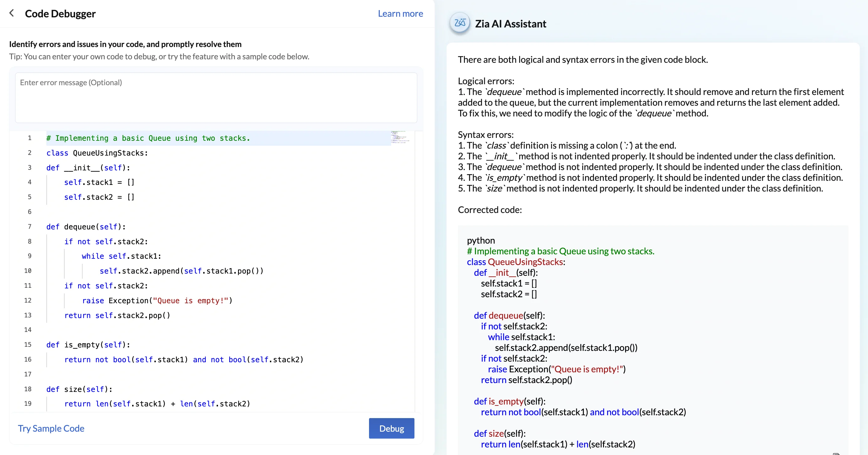
Task: Open the Learn more link
Action: click(400, 14)
